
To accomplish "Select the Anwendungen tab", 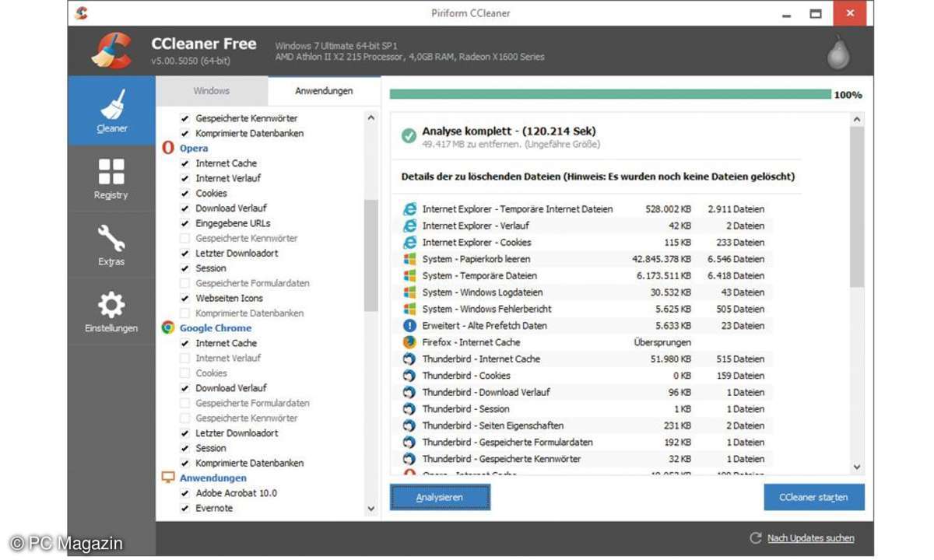I will click(x=324, y=91).
